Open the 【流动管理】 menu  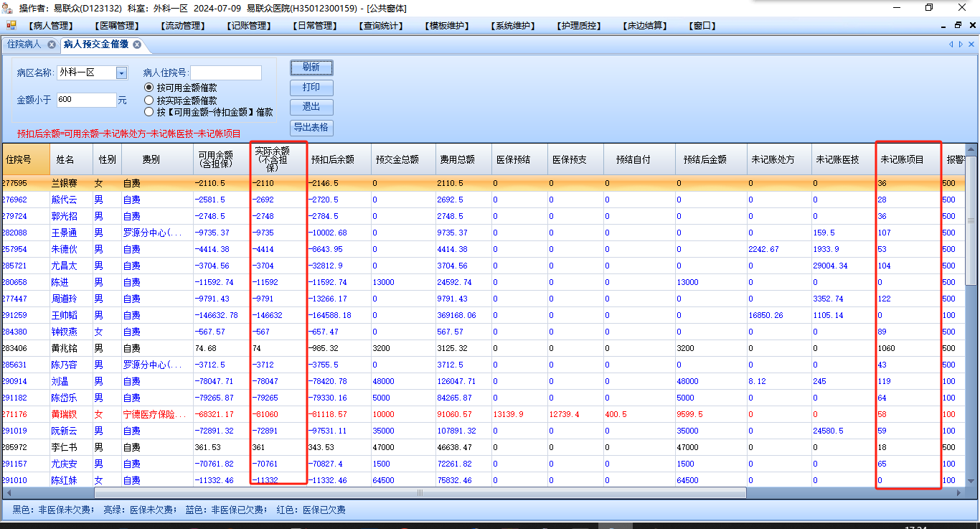(x=184, y=26)
